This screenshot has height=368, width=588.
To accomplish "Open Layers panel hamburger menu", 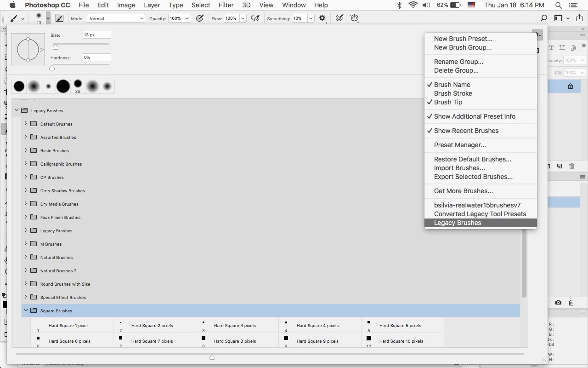I will click(582, 35).
